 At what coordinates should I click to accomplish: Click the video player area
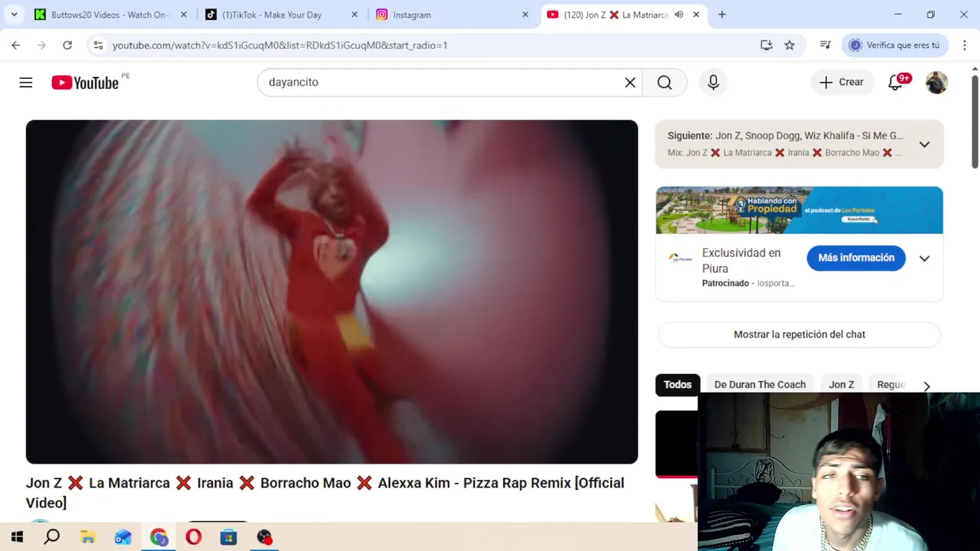click(332, 292)
